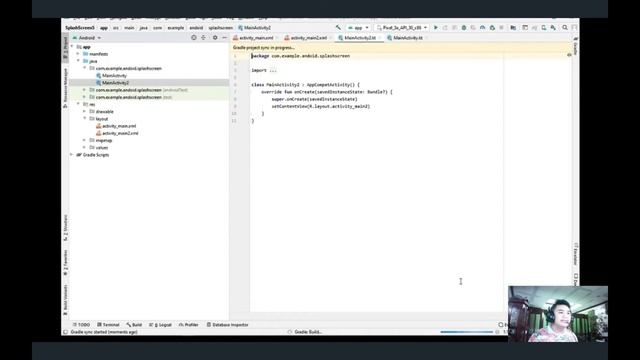Image resolution: width=640 pixels, height=360 pixels.
Task: Switch to the MainActivity.kt editor tab
Action: [407, 38]
